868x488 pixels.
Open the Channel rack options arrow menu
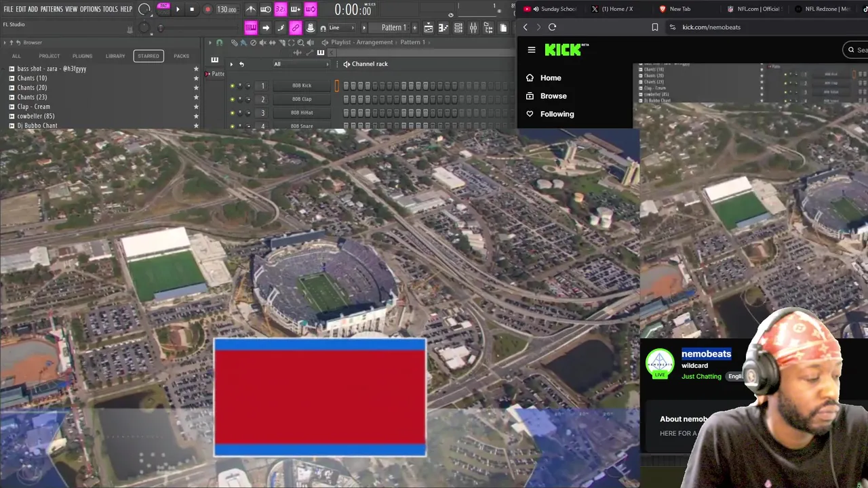231,64
